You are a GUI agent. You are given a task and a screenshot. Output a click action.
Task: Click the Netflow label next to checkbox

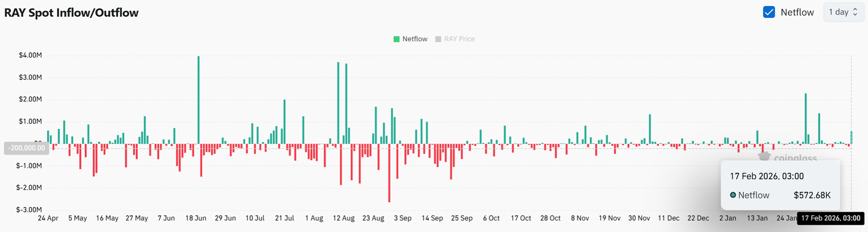pyautogui.click(x=797, y=12)
